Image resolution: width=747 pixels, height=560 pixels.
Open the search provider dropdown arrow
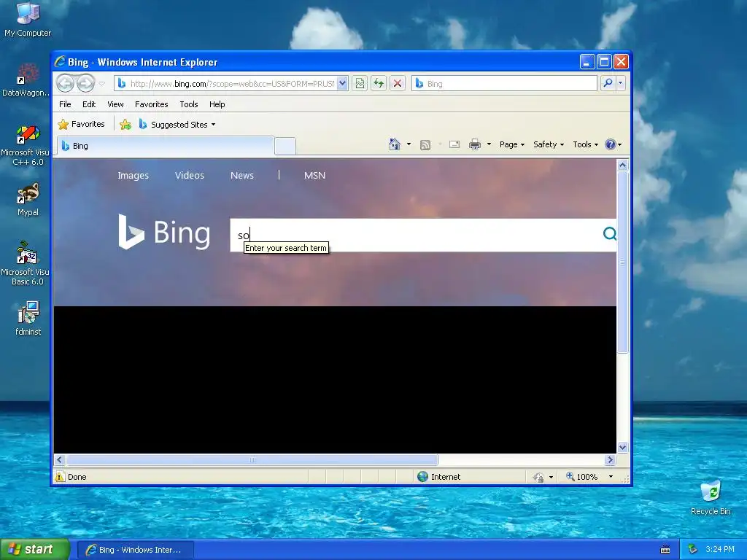pos(620,83)
